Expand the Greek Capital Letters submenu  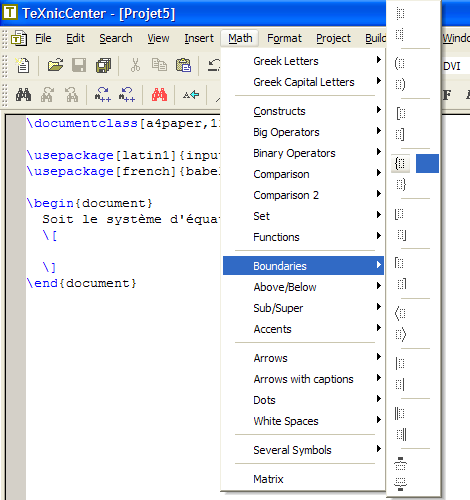tap(303, 82)
